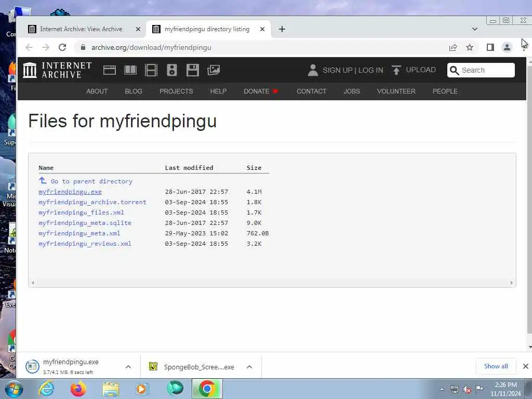
Task: Share this page icon in address bar
Action: (453, 47)
